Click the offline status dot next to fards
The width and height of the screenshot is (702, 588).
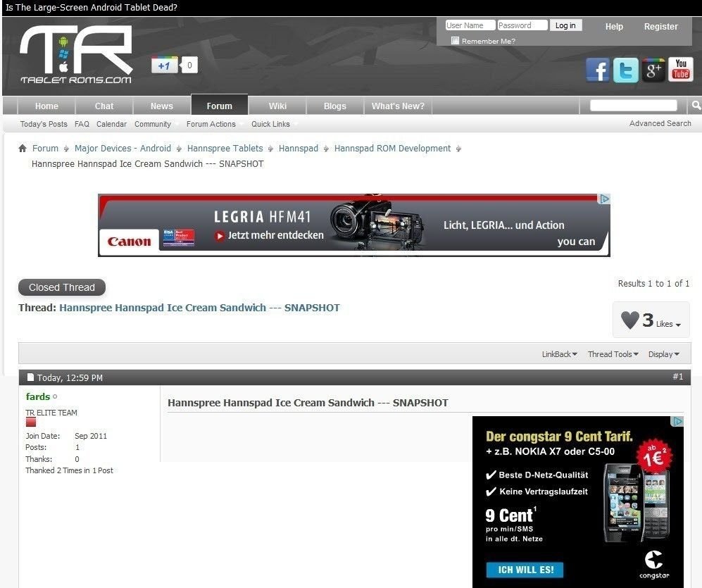click(55, 396)
